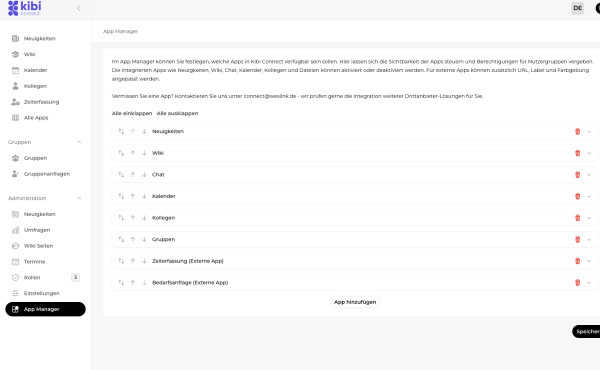This screenshot has width=600, height=370.
Task: Delete the Kalender app via trash icon
Action: point(577,196)
